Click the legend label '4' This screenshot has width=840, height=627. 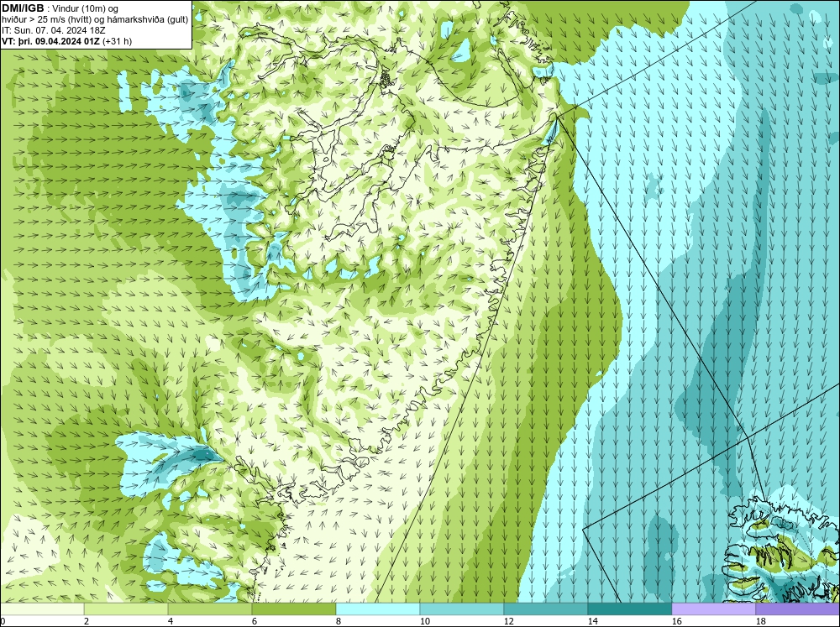click(x=171, y=621)
